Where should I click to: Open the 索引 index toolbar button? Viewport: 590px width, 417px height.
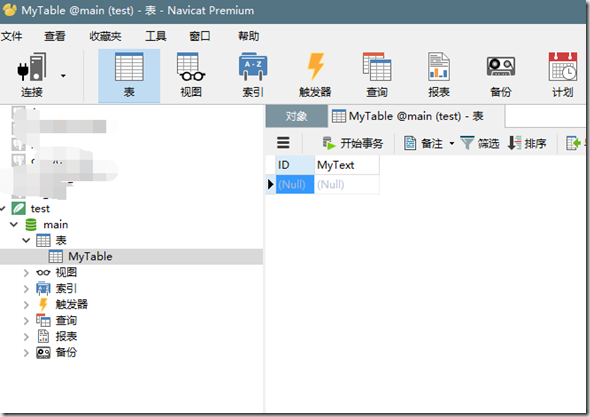tap(253, 76)
